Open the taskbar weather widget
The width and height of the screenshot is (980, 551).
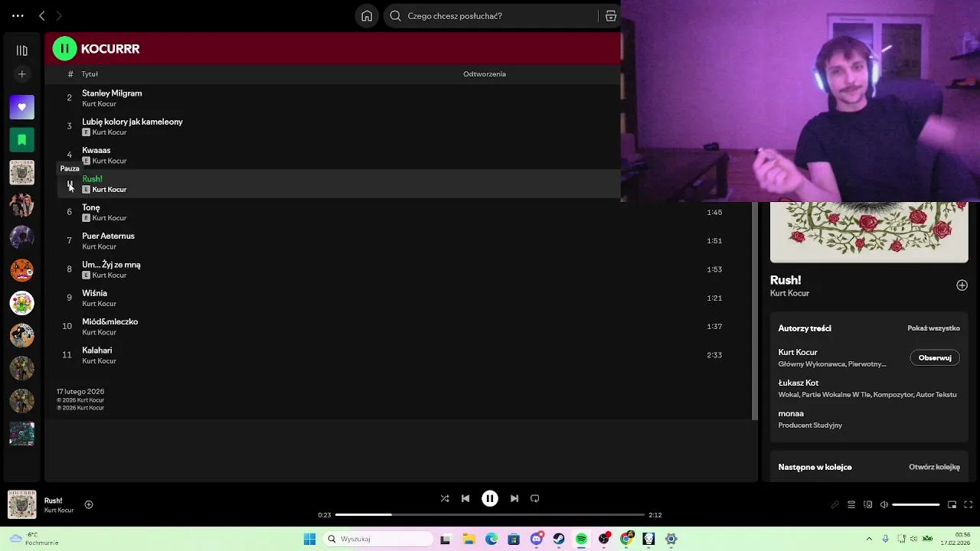click(33, 539)
